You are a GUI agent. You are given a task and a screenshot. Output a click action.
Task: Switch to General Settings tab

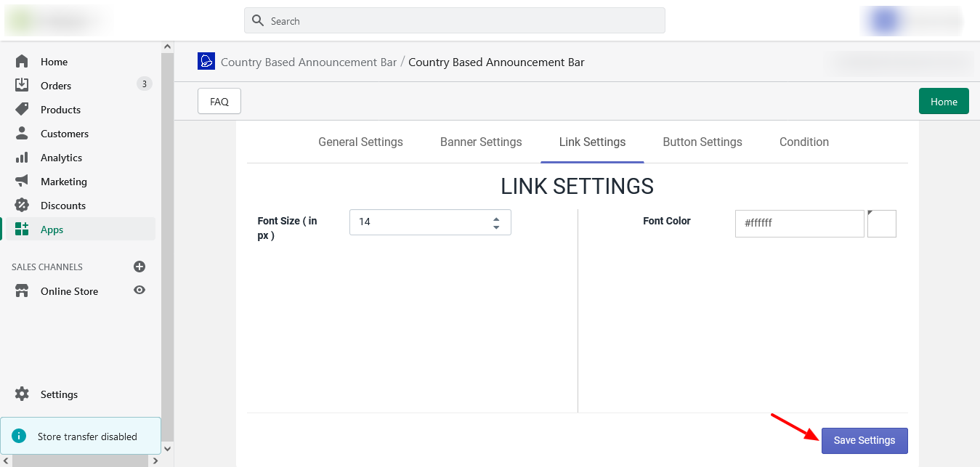point(360,142)
